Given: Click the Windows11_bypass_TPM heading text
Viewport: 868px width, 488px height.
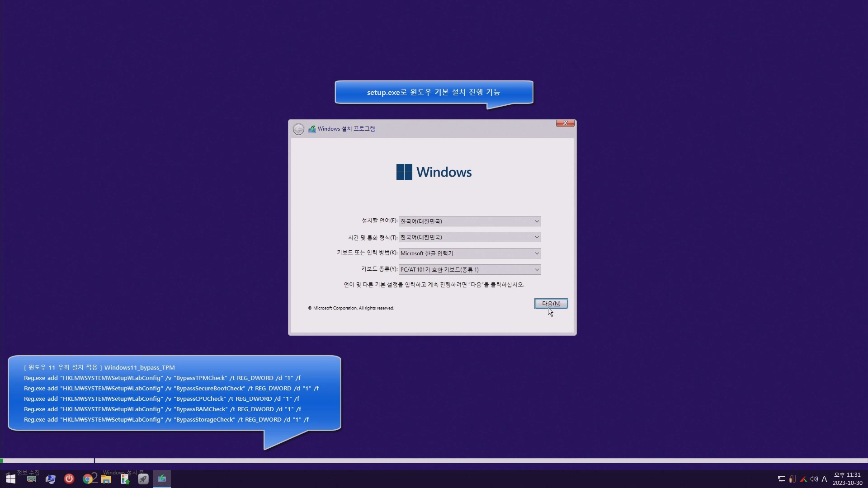Looking at the screenshot, I should [x=140, y=368].
